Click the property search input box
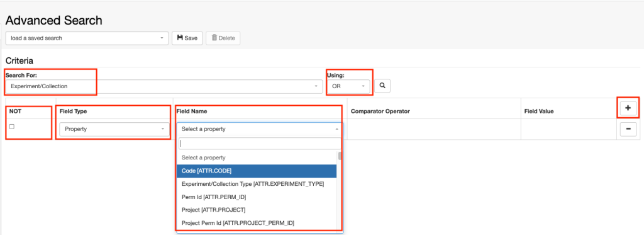Viewport: 644px width, 235px height. [260, 143]
